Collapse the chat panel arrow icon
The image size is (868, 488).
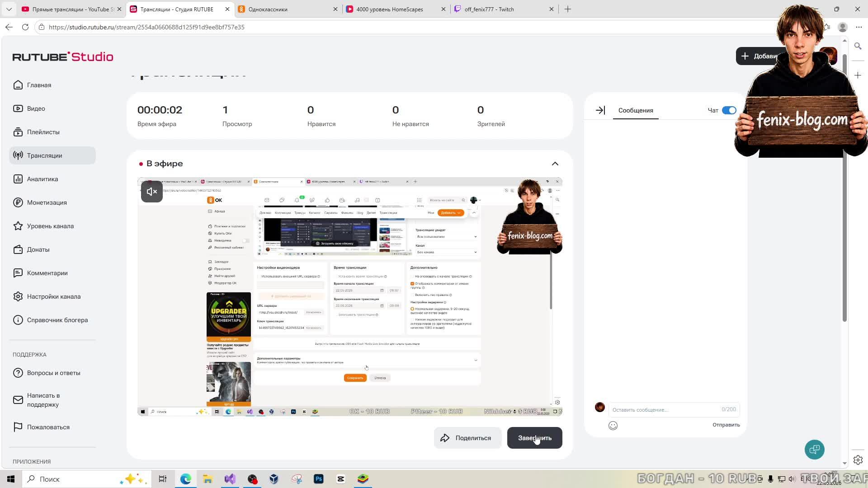pyautogui.click(x=600, y=110)
